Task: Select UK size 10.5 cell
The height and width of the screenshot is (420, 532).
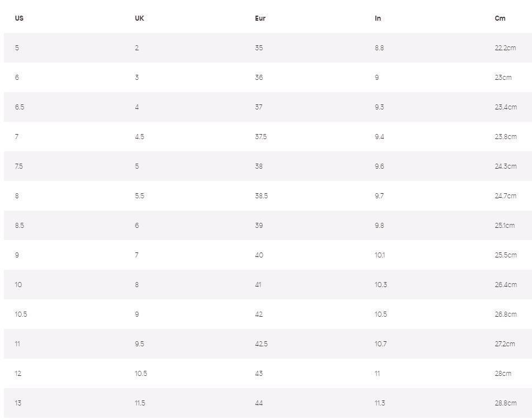Action: (141, 374)
